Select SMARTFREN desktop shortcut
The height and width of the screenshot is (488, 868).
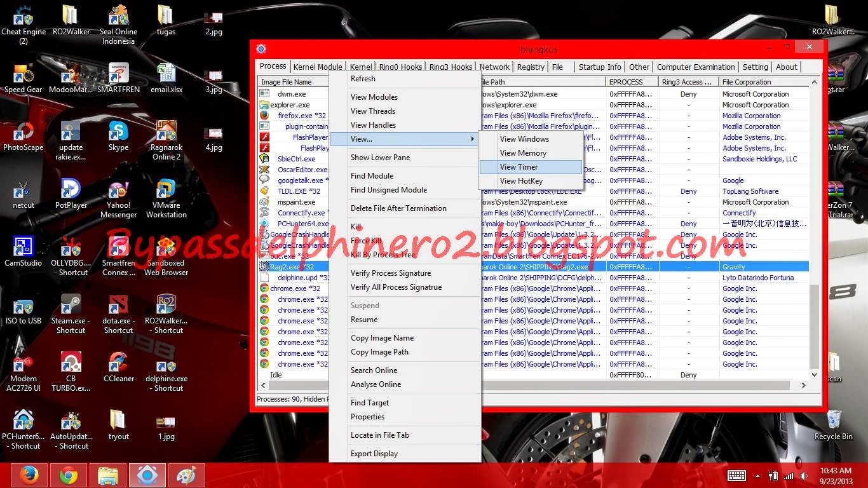coord(118,79)
